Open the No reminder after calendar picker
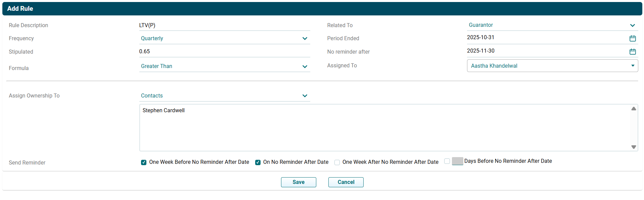The width and height of the screenshot is (644, 200). (633, 52)
